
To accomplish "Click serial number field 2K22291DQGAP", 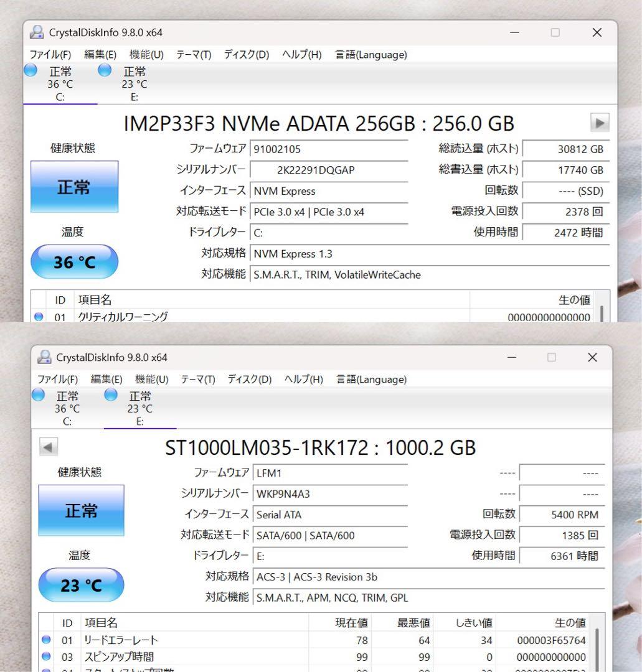I will point(329,170).
